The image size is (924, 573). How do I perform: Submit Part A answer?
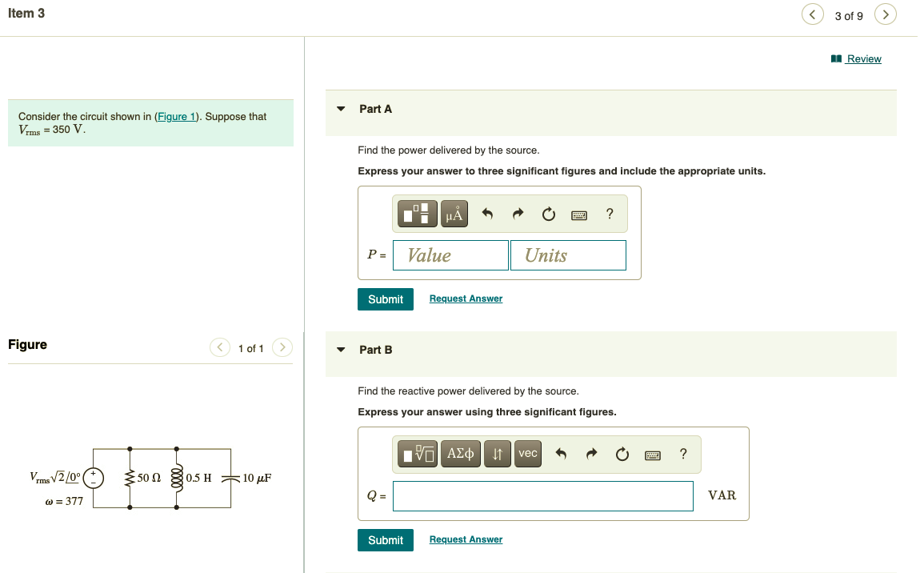pos(386,299)
